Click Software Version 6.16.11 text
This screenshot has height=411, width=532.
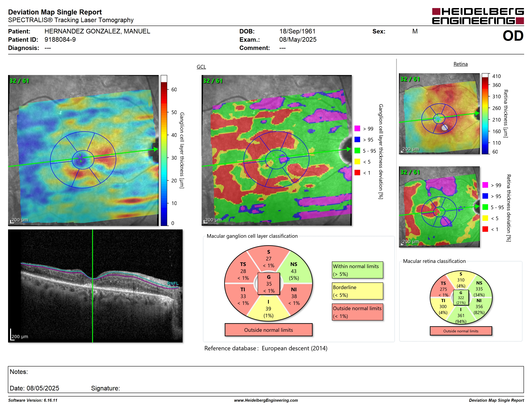pyautogui.click(x=33, y=400)
